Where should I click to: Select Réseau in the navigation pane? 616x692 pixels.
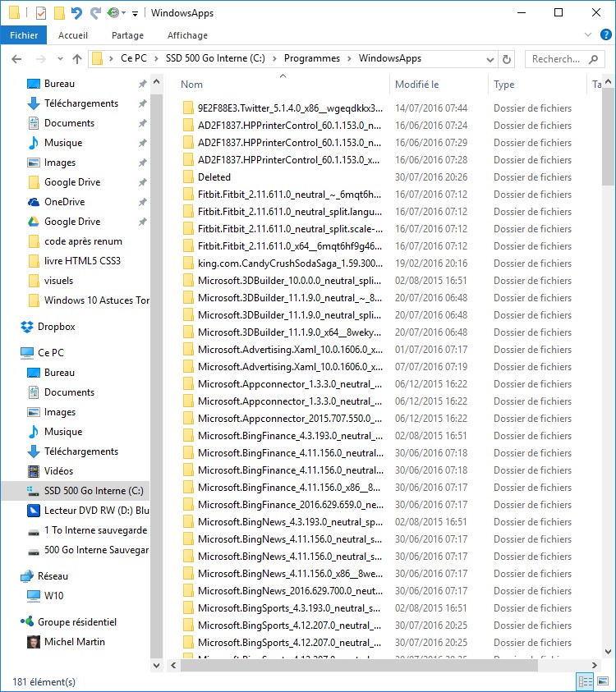click(53, 576)
